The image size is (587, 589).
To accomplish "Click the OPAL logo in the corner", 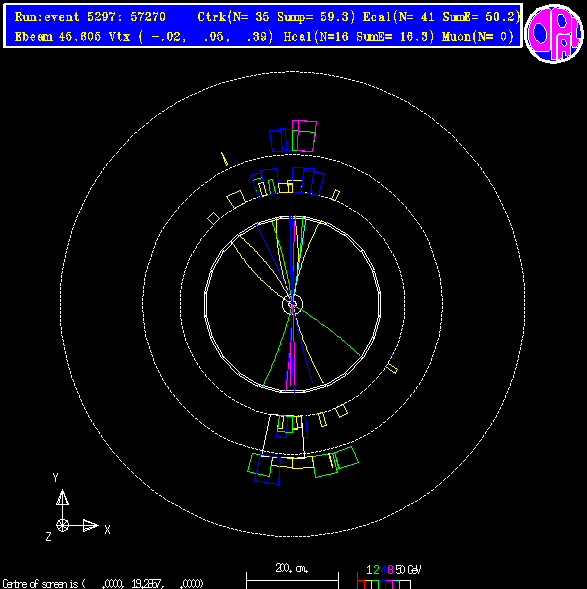I will 554,34.
